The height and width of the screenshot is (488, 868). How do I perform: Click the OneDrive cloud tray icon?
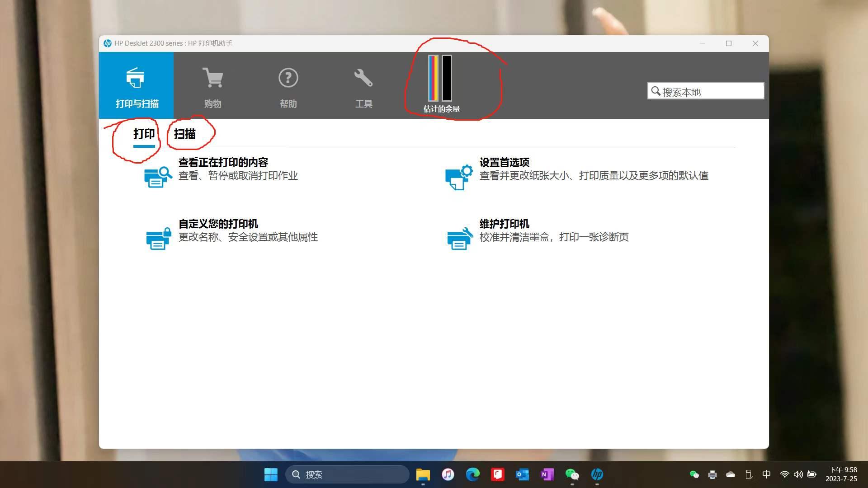pyautogui.click(x=731, y=474)
